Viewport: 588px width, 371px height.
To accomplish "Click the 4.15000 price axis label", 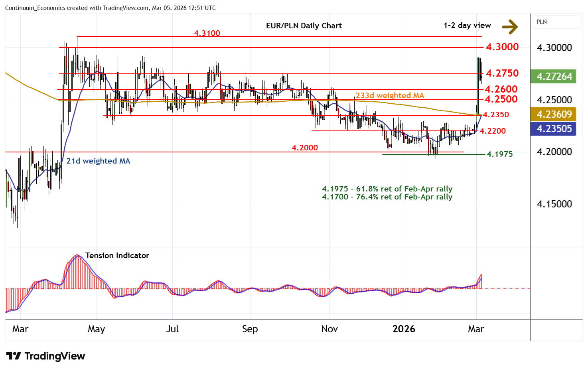I will click(x=554, y=204).
